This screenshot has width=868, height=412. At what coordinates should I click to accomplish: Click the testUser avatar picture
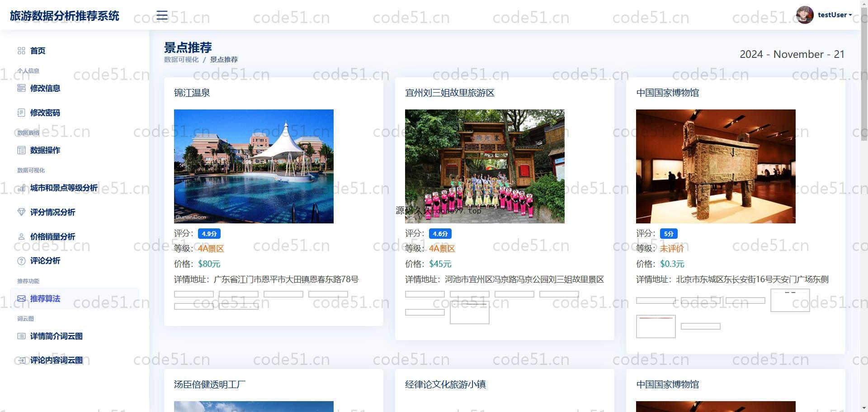pos(805,15)
